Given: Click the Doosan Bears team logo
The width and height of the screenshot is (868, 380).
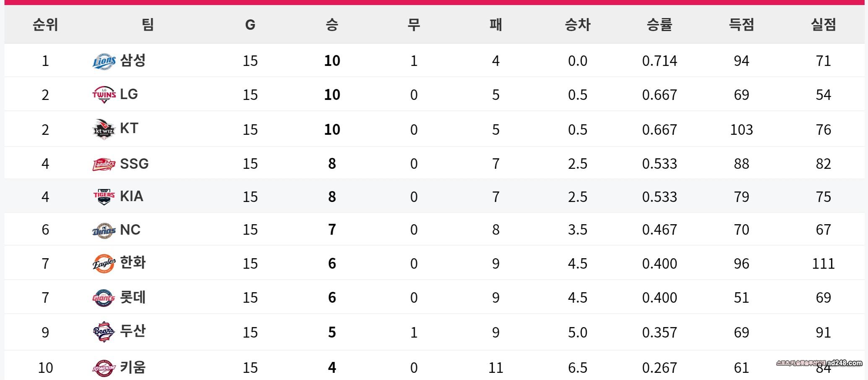Looking at the screenshot, I should pyautogui.click(x=104, y=332).
